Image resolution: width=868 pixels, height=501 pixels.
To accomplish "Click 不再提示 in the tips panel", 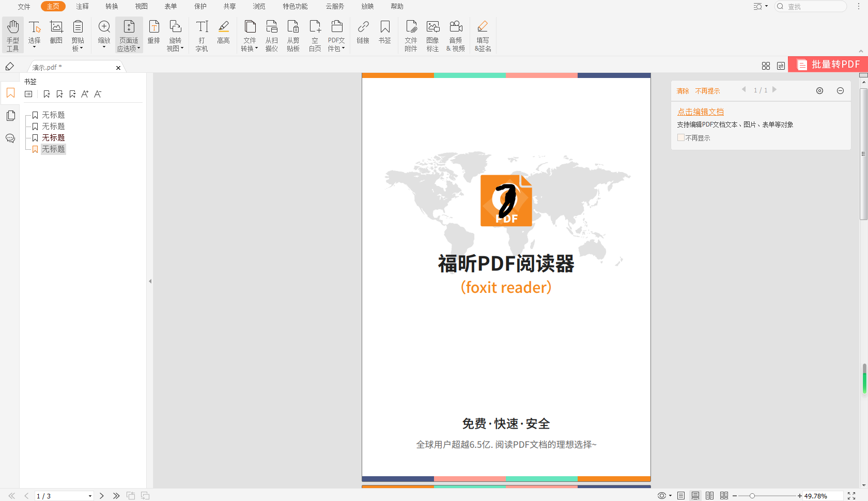I will point(707,91).
